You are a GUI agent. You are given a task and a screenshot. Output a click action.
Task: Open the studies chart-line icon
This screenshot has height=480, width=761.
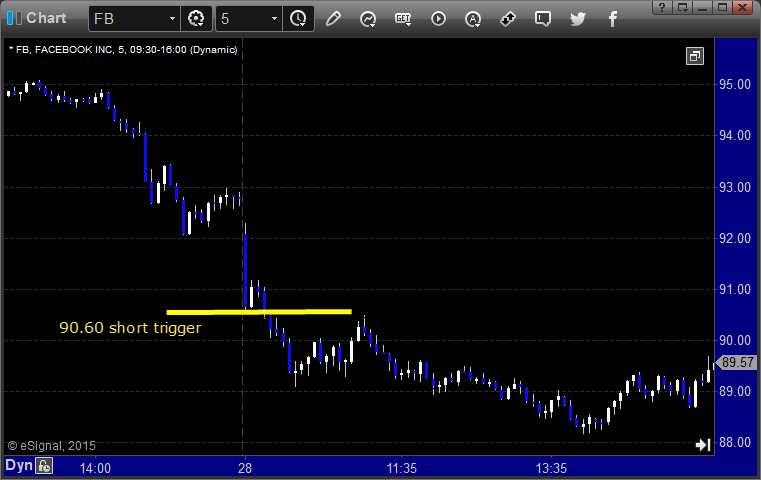coord(368,19)
